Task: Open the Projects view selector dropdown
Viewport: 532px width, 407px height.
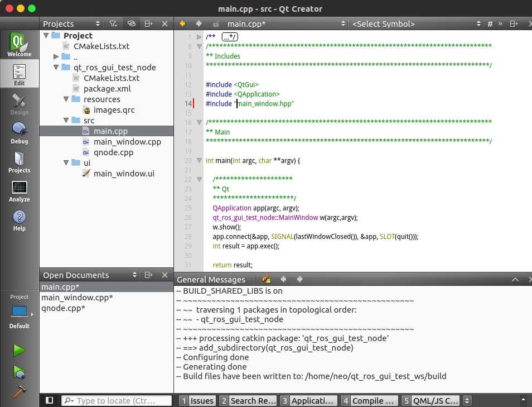Action: click(71, 24)
